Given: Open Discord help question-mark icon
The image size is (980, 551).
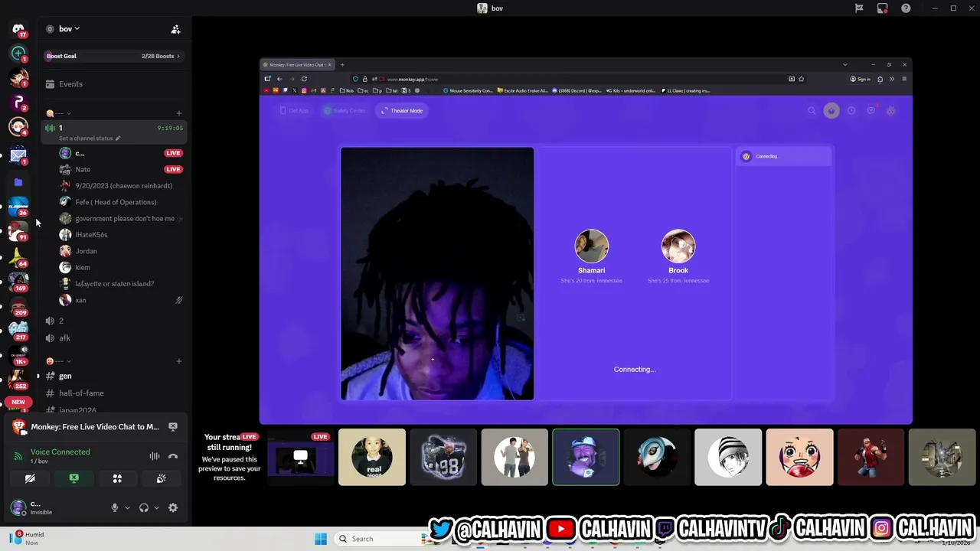Looking at the screenshot, I should pos(906,8).
